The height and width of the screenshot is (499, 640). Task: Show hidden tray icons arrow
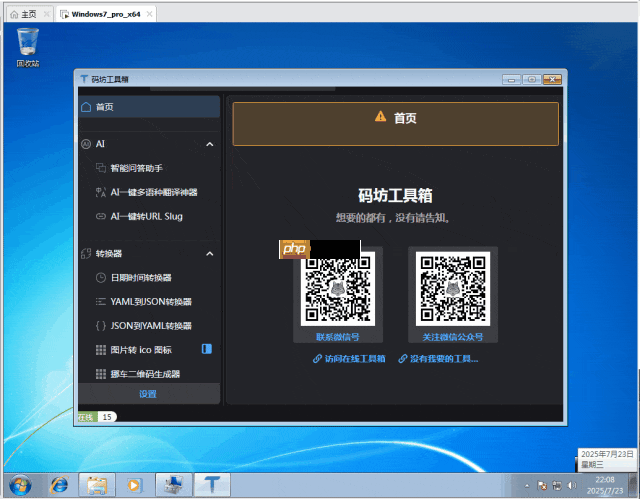[x=527, y=486]
